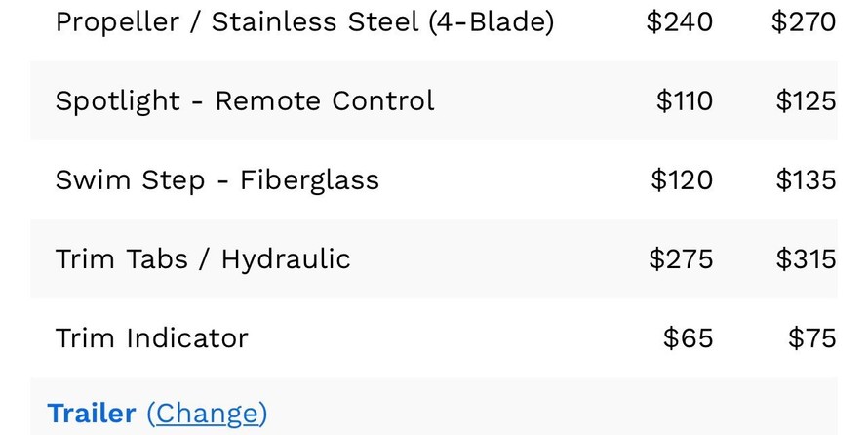This screenshot has width=868, height=435.
Task: Click the $315 trim tabs price
Action: pyautogui.click(x=806, y=258)
